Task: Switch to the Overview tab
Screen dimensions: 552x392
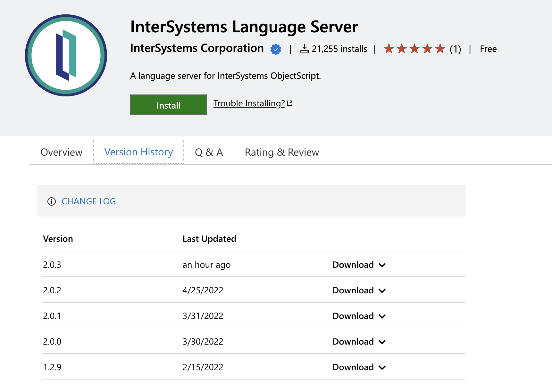Action: pos(61,152)
